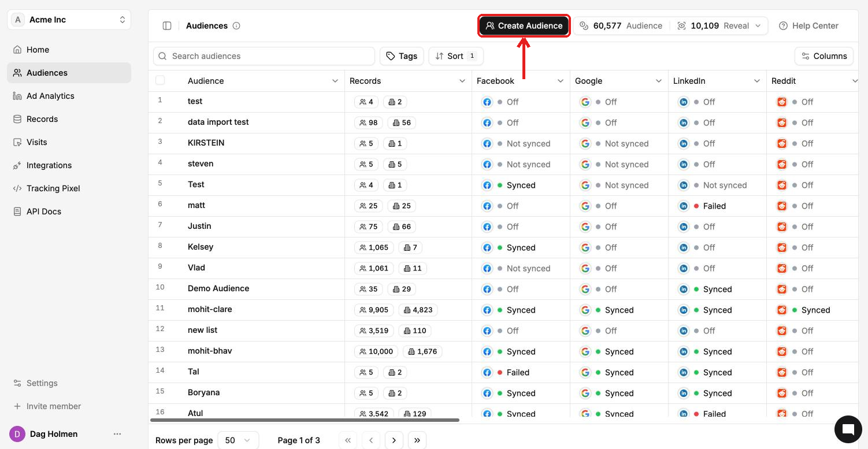Jump to the last page arrow
The image size is (868, 449).
[x=417, y=440]
